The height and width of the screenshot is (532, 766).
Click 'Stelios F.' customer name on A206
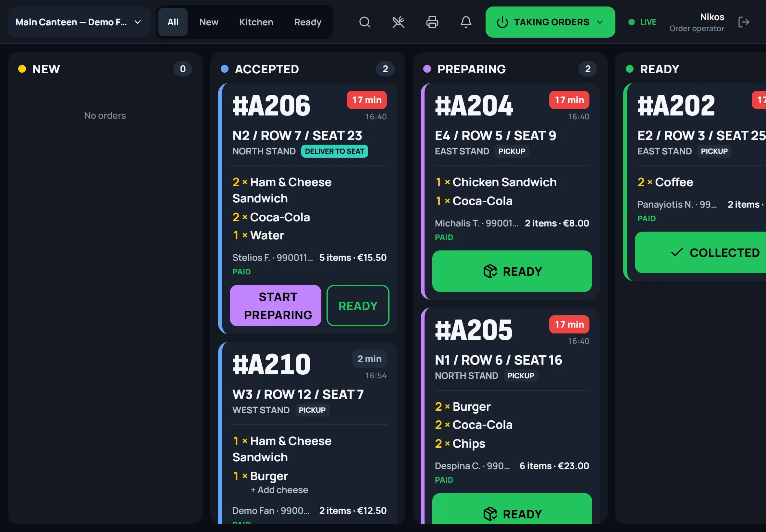click(x=251, y=258)
